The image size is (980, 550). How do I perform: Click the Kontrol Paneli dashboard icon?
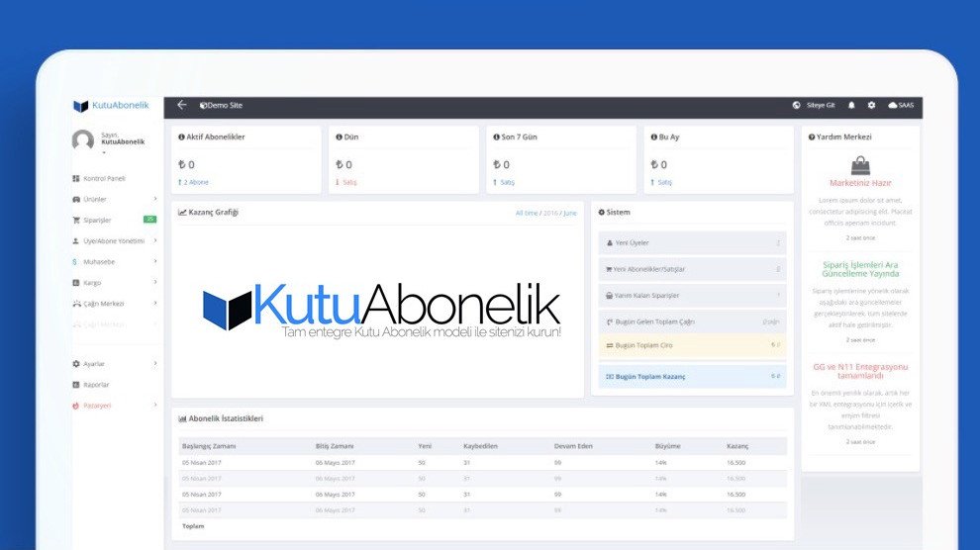[76, 178]
